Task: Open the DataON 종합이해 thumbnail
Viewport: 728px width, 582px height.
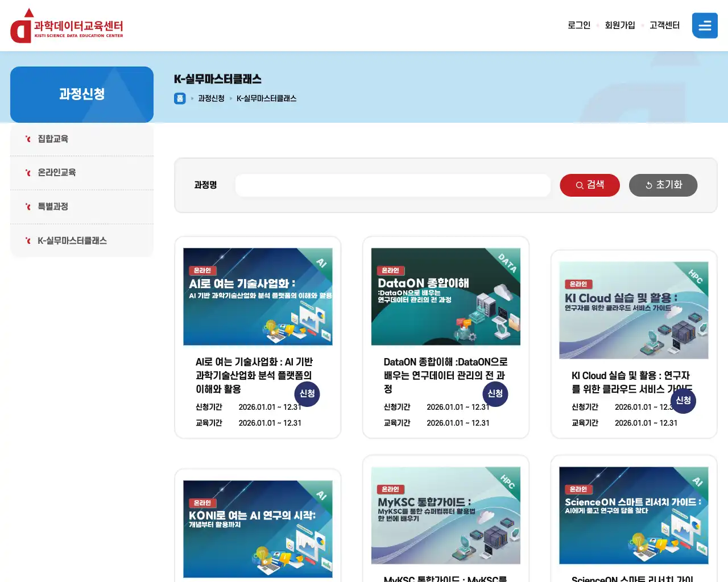Action: 446,297
